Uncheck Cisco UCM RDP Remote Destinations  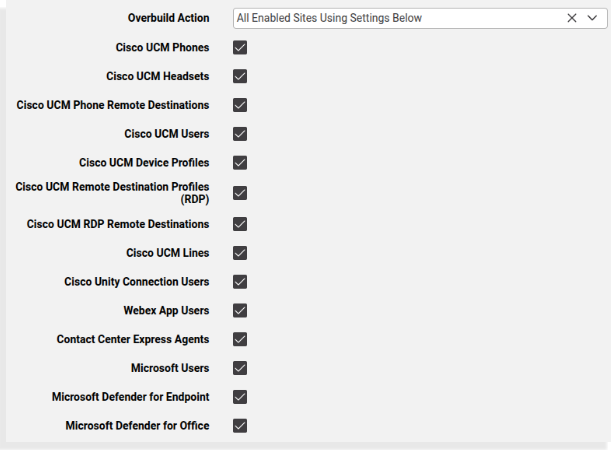[x=240, y=224]
